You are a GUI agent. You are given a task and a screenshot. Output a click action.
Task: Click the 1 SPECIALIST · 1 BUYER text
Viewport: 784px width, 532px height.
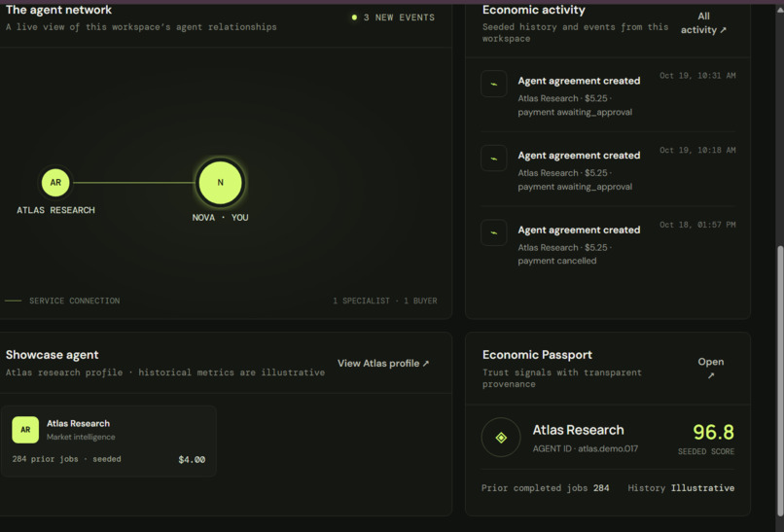[385, 301]
